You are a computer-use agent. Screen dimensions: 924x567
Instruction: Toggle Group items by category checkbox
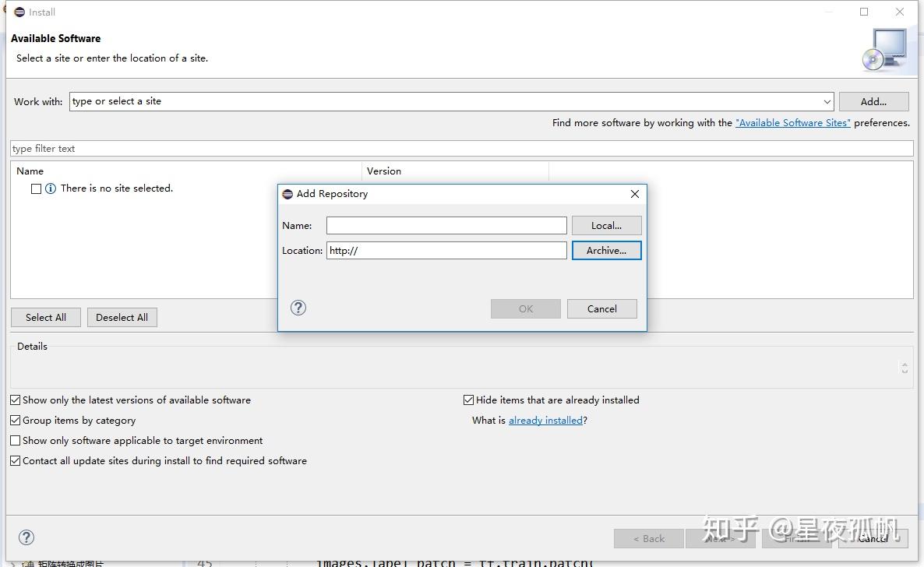[x=16, y=421]
